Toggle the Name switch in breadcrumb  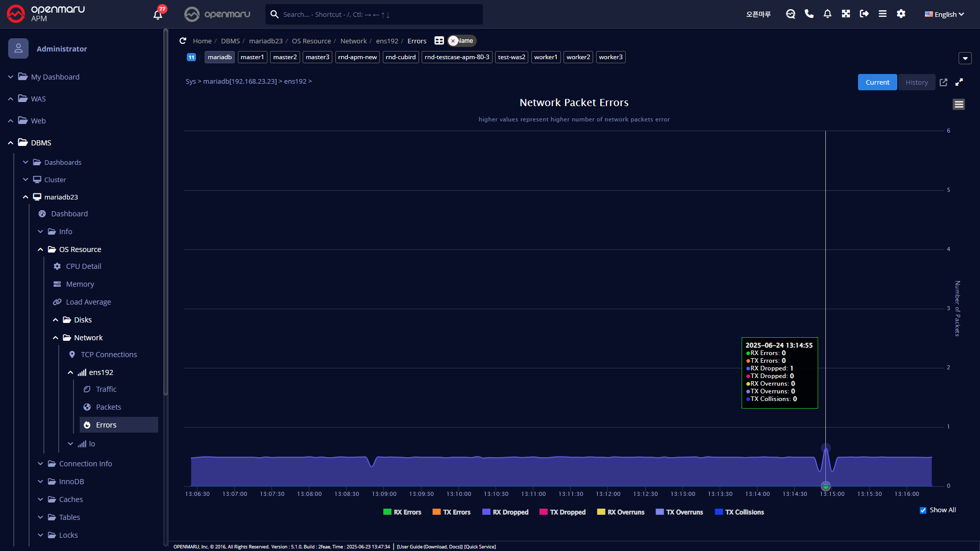(461, 41)
